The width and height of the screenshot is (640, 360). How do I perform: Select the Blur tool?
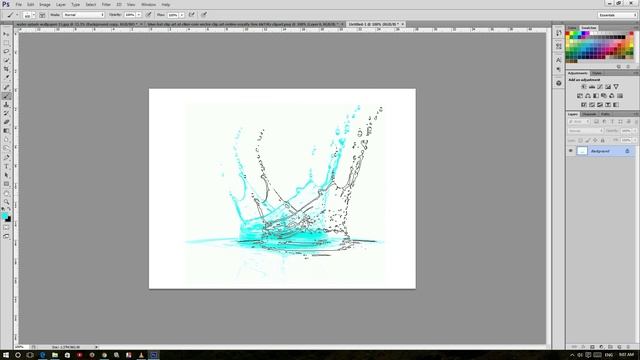point(6,139)
